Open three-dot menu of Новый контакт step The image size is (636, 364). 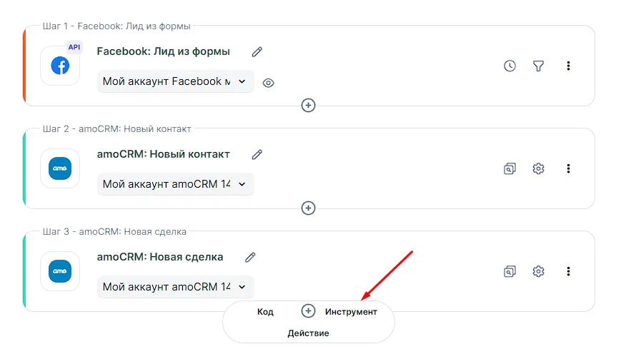[568, 168]
